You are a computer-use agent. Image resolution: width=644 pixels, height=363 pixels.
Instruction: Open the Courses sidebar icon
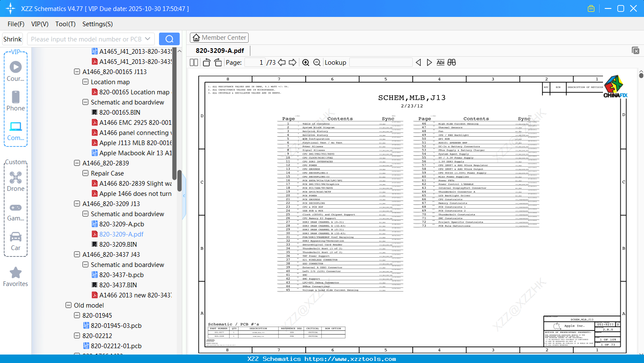[16, 71]
